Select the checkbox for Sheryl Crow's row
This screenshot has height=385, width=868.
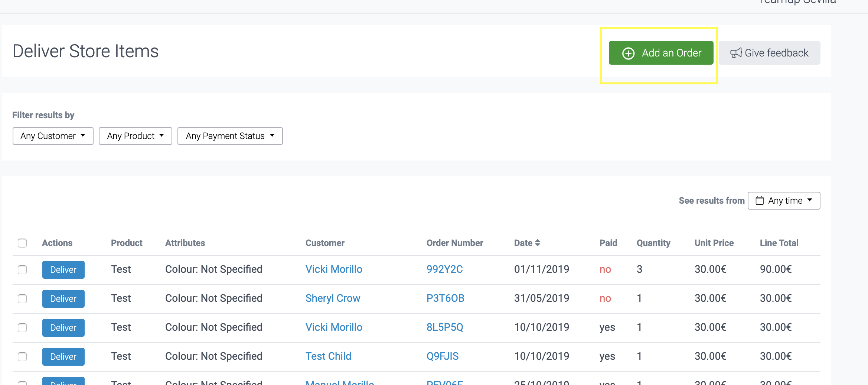pyautogui.click(x=22, y=299)
